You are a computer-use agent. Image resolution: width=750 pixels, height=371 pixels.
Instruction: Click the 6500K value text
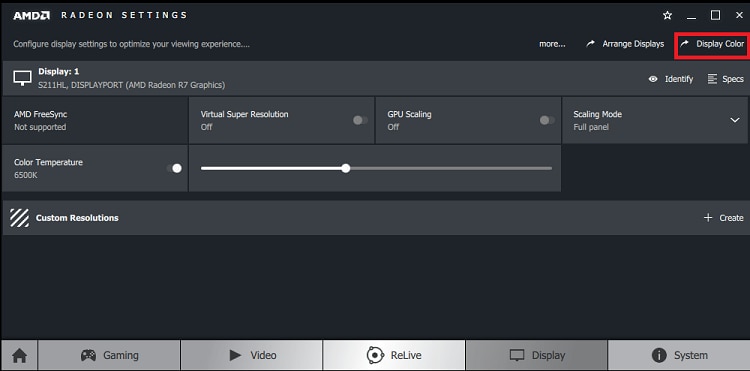coord(26,175)
